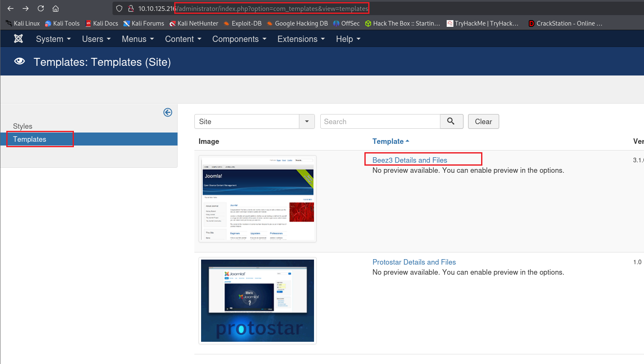Open the Exploit-DB bookmark
The image size is (644, 364).
coord(242,23)
